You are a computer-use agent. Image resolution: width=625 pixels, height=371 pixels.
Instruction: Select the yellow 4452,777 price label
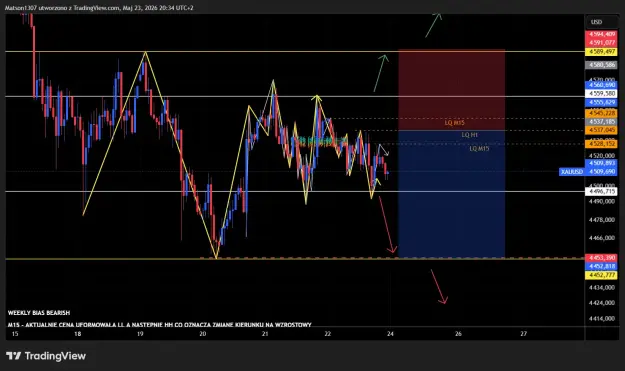pos(601,275)
